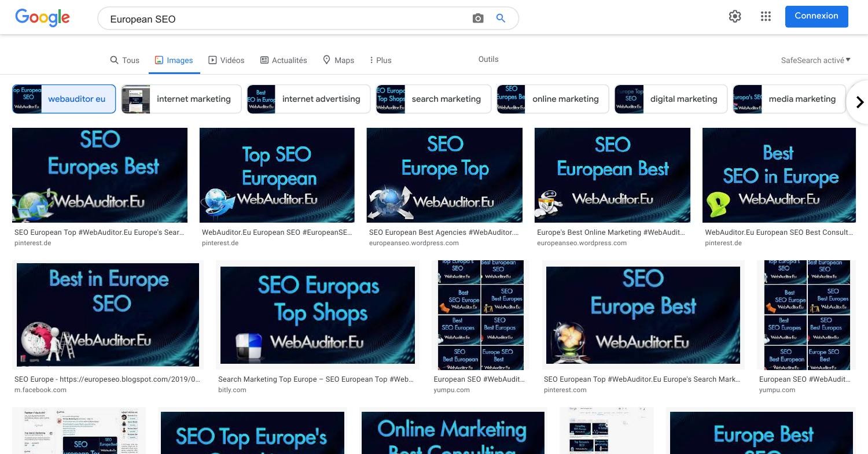Go to the Tous results tab
Screen dimensions: 868x454
pyautogui.click(x=124, y=60)
